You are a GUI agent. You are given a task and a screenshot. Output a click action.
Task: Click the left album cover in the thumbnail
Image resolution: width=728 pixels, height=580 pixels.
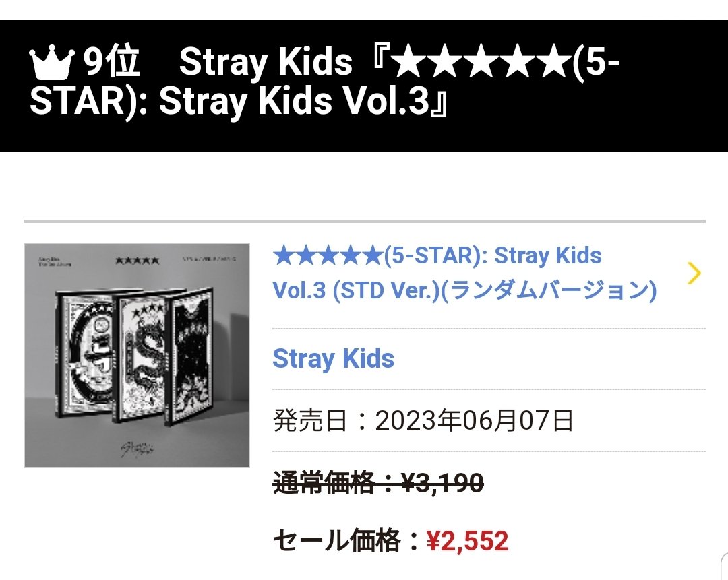tap(85, 352)
